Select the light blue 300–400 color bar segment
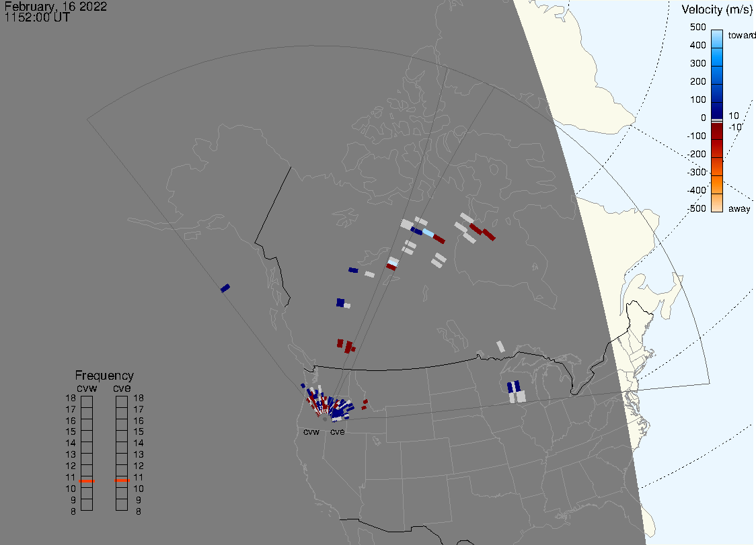Image resolution: width=756 pixels, height=545 pixels. [x=717, y=57]
